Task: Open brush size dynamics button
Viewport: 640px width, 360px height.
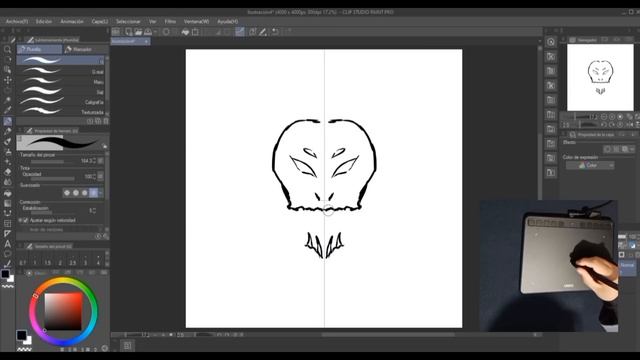Action: [x=100, y=161]
